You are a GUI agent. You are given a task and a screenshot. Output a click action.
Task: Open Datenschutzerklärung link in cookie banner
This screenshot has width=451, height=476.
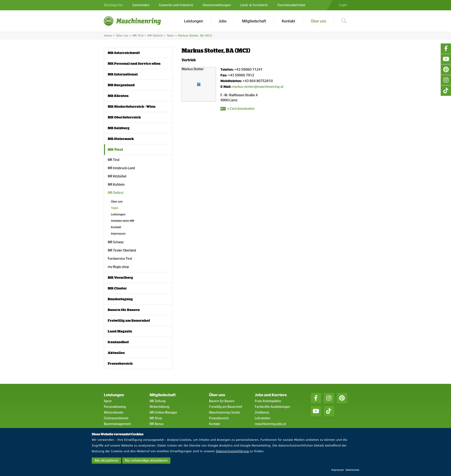point(232,451)
